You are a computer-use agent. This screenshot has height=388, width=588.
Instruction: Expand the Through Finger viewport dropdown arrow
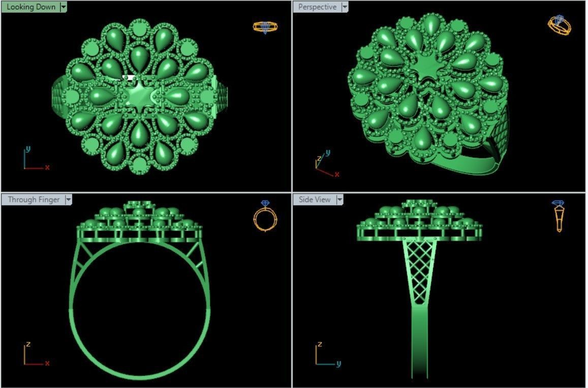(68, 200)
